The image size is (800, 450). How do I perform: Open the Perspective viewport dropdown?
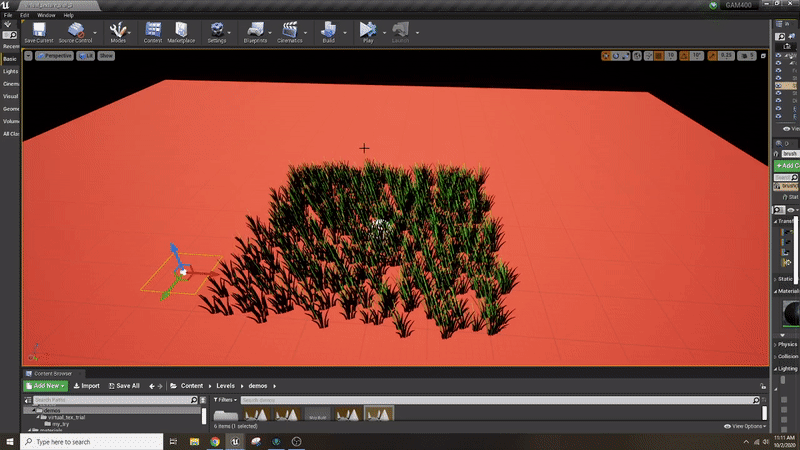coord(55,56)
